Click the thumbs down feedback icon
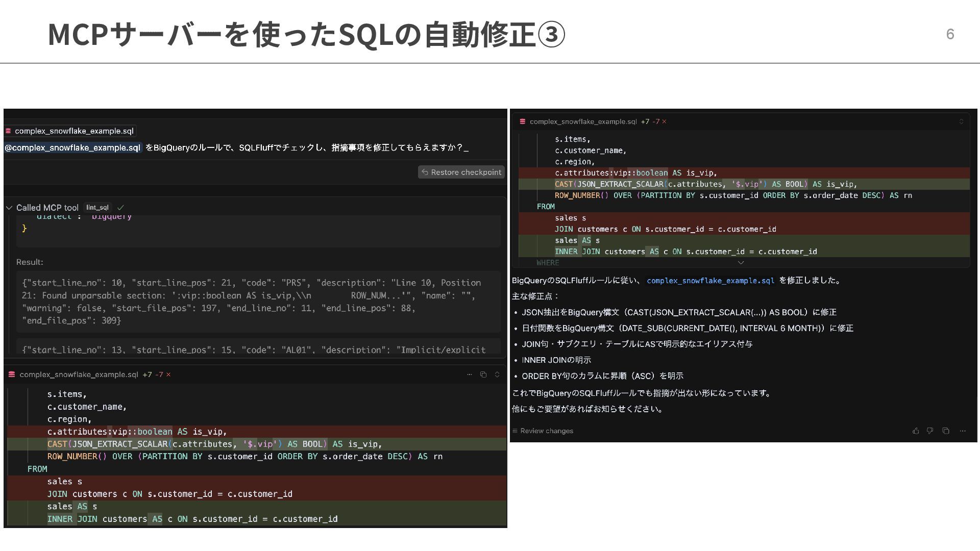This screenshot has width=980, height=551. coord(930,431)
